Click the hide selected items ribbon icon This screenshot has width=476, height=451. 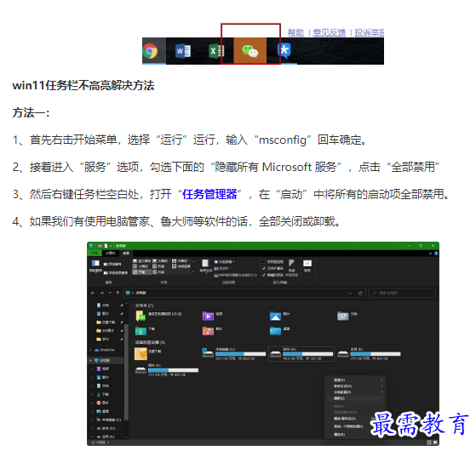[x=291, y=263]
